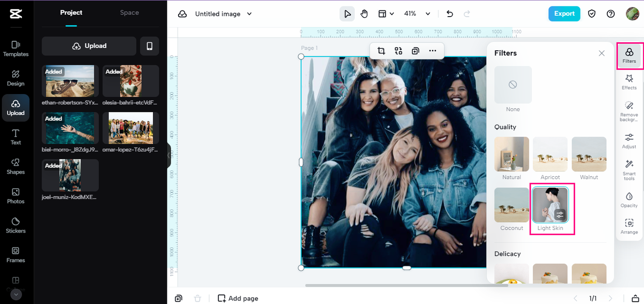Viewport: 644px width, 304px height.
Task: Select the joel-muniz uploaded thumbnail
Action: [70, 175]
